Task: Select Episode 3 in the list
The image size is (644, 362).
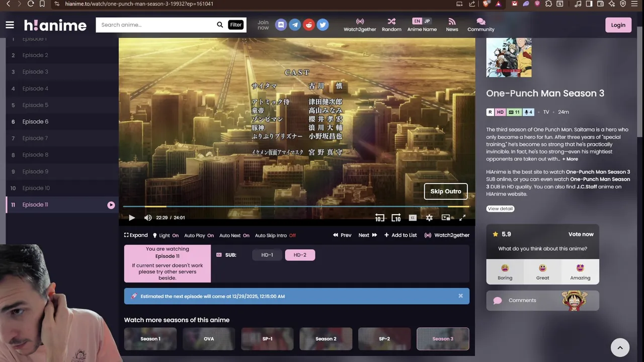Action: [62, 72]
